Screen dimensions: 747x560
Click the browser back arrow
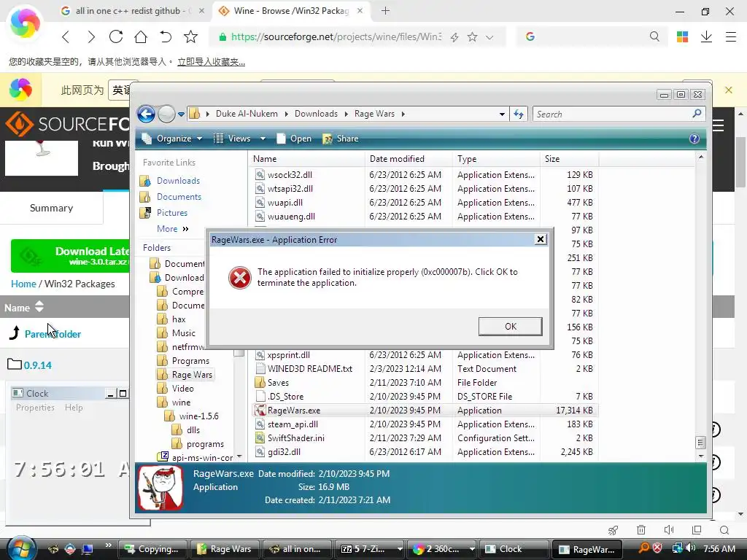66,36
